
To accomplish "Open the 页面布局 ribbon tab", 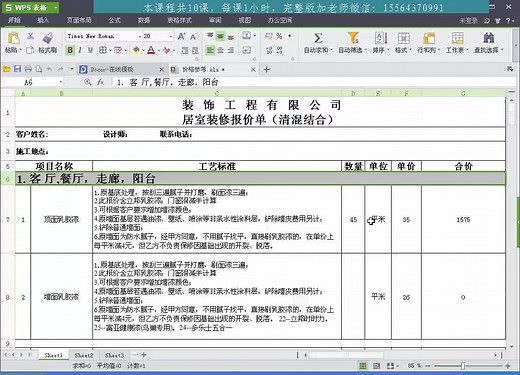I will point(79,20).
